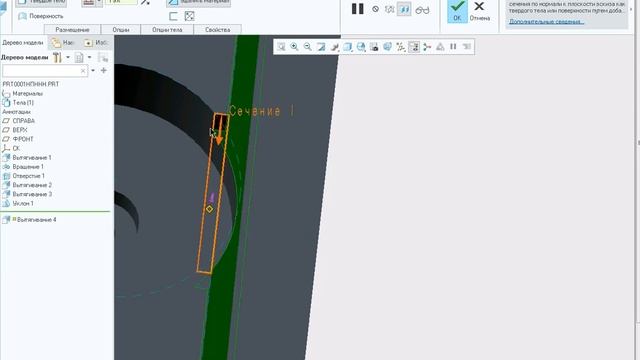This screenshot has width=640, height=360.
Task: Open the Опции tab
Action: tap(121, 30)
